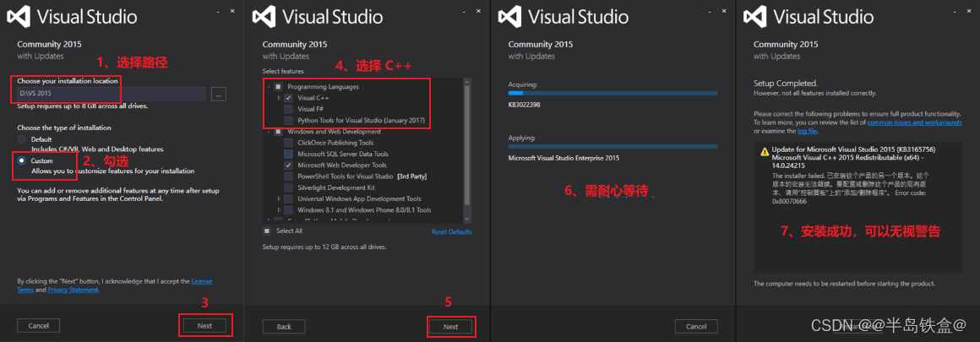Click the features list scrollbar thumb
This screenshot has width=980, height=342.
coord(466,144)
